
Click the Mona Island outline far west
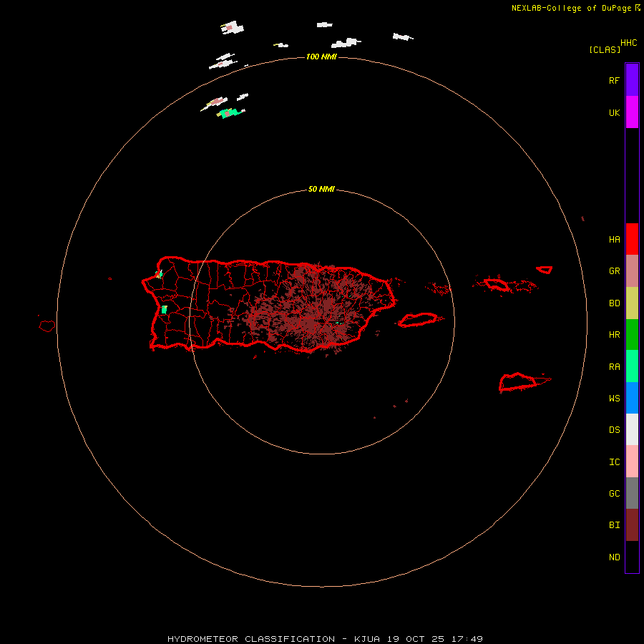click(x=47, y=326)
